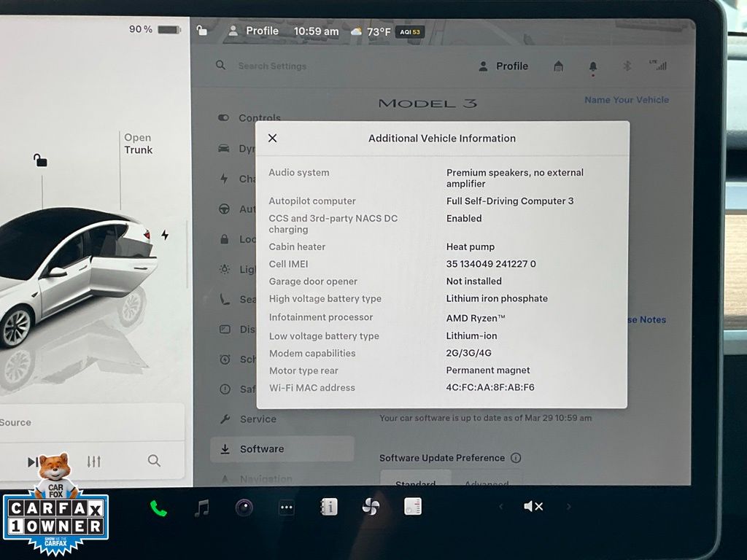The width and height of the screenshot is (747, 560).
Task: Select Service in the settings sidebar
Action: click(x=258, y=419)
